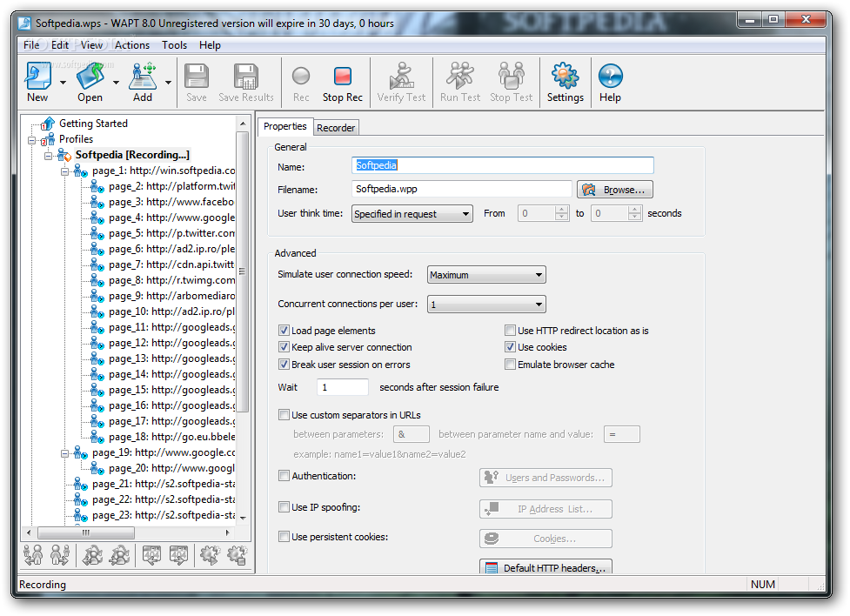Click the last gear icon in bottom-left toolbar
The height and width of the screenshot is (616, 850).
[237, 555]
